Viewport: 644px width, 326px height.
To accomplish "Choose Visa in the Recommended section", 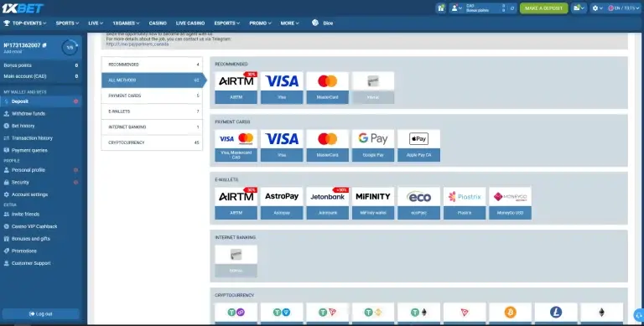I will [x=282, y=88].
